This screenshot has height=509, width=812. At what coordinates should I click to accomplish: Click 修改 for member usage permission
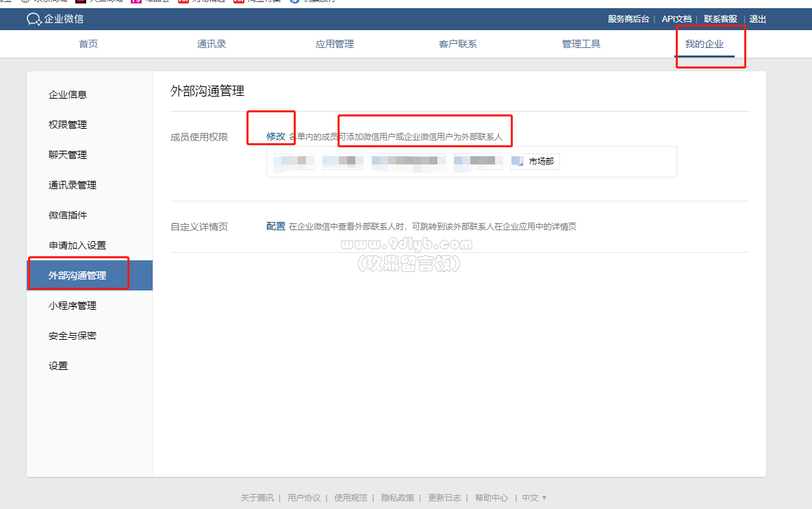tap(275, 136)
